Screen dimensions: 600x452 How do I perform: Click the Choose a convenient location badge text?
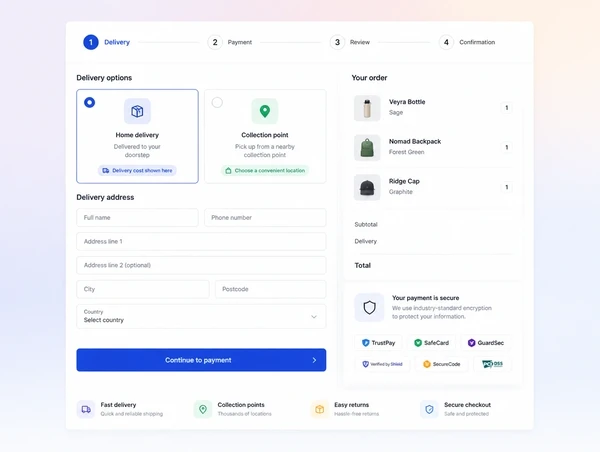click(x=270, y=171)
